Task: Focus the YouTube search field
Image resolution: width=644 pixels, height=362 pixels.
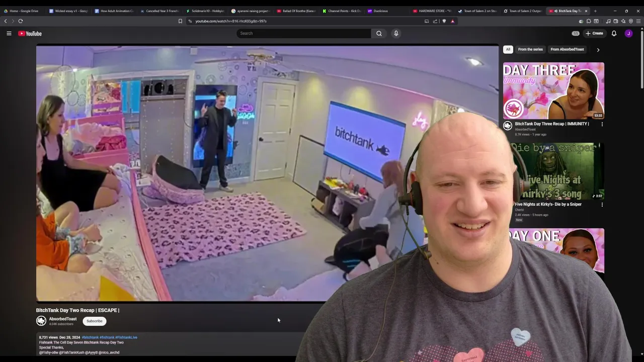Action: point(304,33)
